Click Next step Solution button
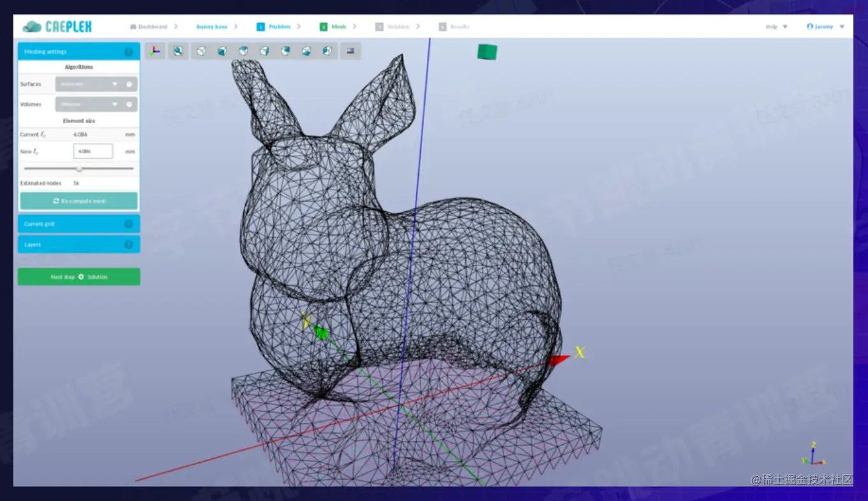Viewport: 868px width, 501px height. [79, 277]
